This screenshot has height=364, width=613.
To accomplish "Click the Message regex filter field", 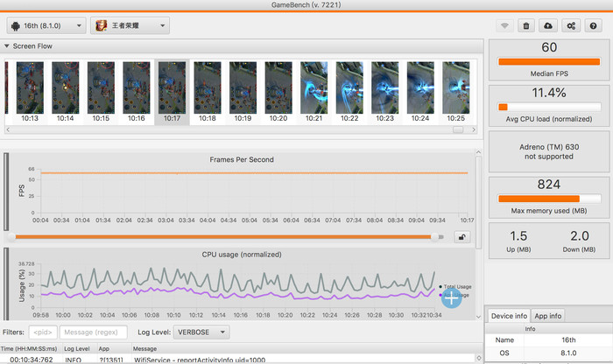I will pos(94,332).
